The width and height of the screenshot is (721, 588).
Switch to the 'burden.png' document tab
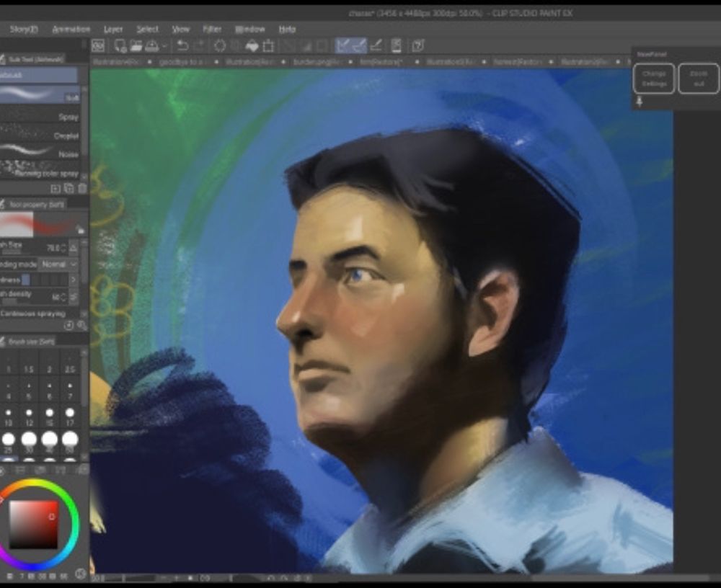click(x=317, y=61)
